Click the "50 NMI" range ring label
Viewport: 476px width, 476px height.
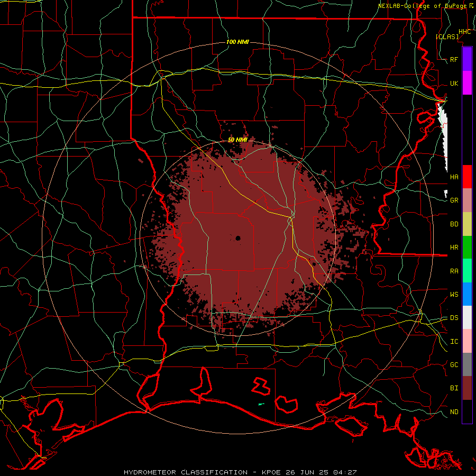(x=237, y=140)
